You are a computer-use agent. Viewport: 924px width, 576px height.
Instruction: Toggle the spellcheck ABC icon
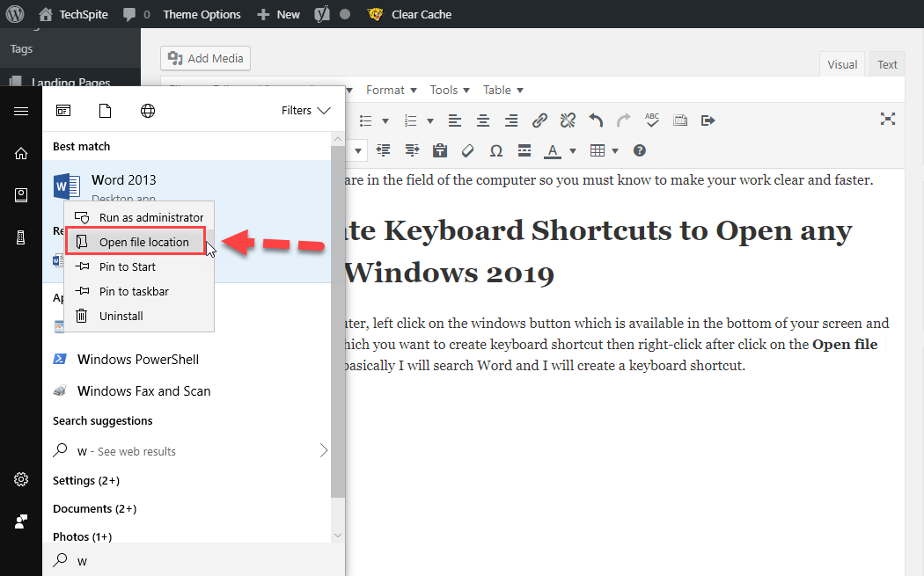point(652,120)
